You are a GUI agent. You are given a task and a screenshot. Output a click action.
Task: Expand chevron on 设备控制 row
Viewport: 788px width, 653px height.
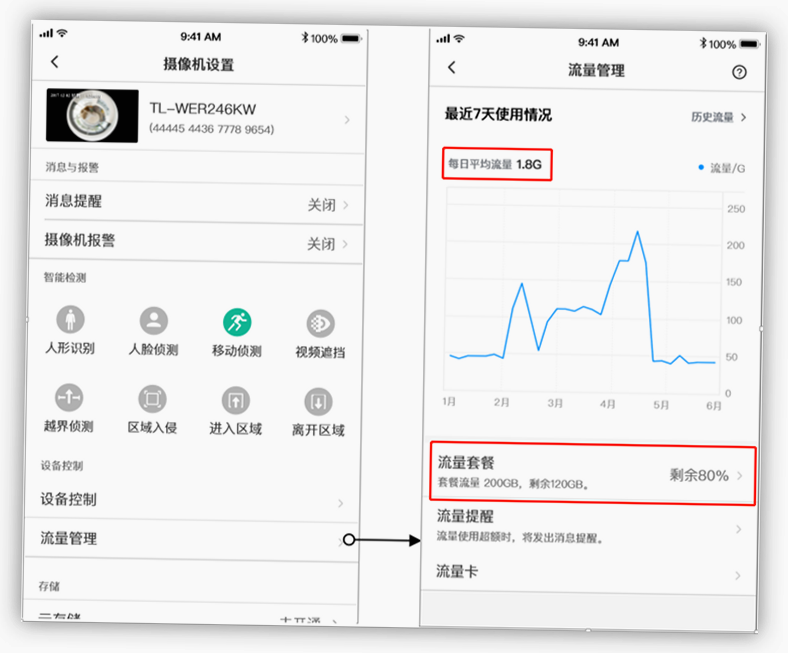click(x=340, y=503)
